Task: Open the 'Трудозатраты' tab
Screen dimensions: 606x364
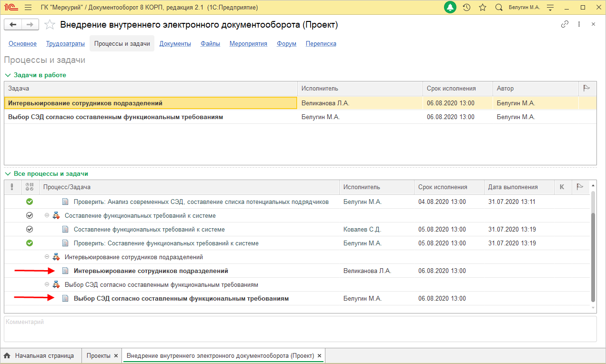Action: tap(65, 43)
